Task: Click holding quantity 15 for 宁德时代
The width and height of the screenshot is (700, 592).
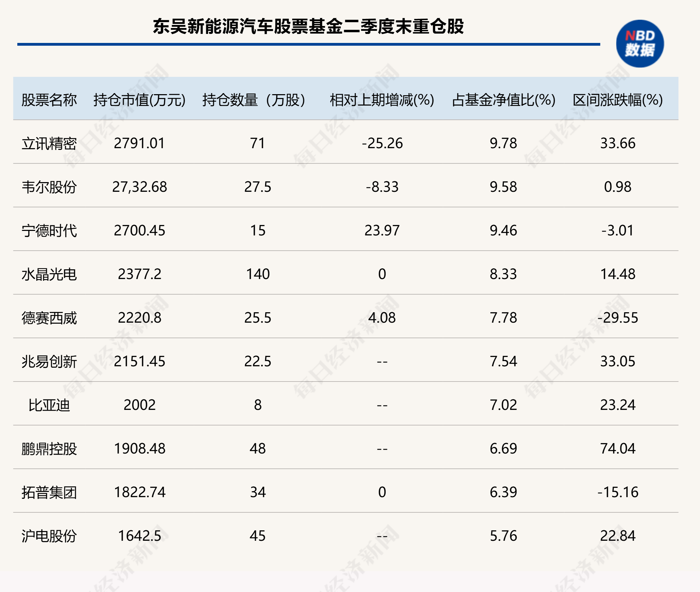Action: (x=258, y=231)
